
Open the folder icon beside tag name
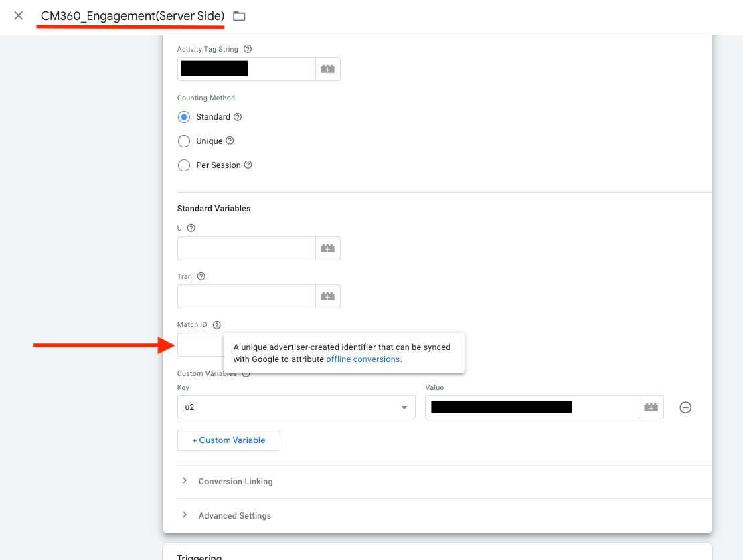pyautogui.click(x=239, y=16)
